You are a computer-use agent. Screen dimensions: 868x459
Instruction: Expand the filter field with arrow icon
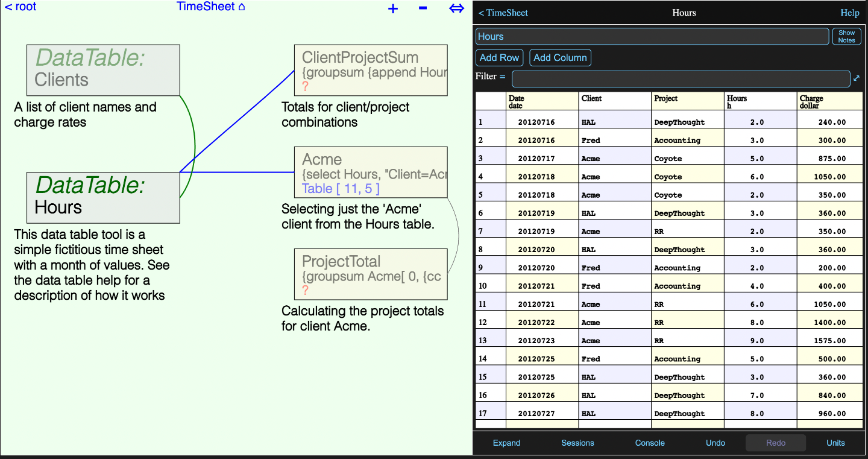pyautogui.click(x=857, y=78)
